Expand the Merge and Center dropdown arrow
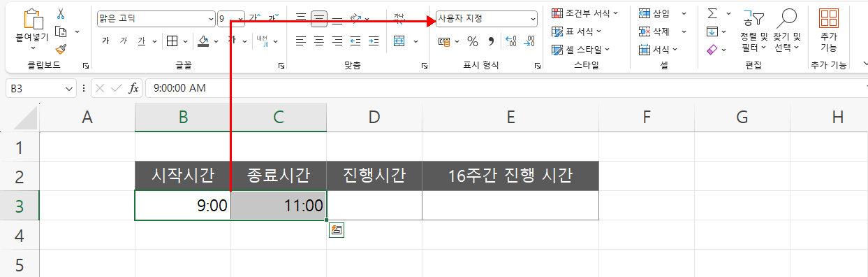Viewport: 868px width, 277px height. tap(415, 41)
